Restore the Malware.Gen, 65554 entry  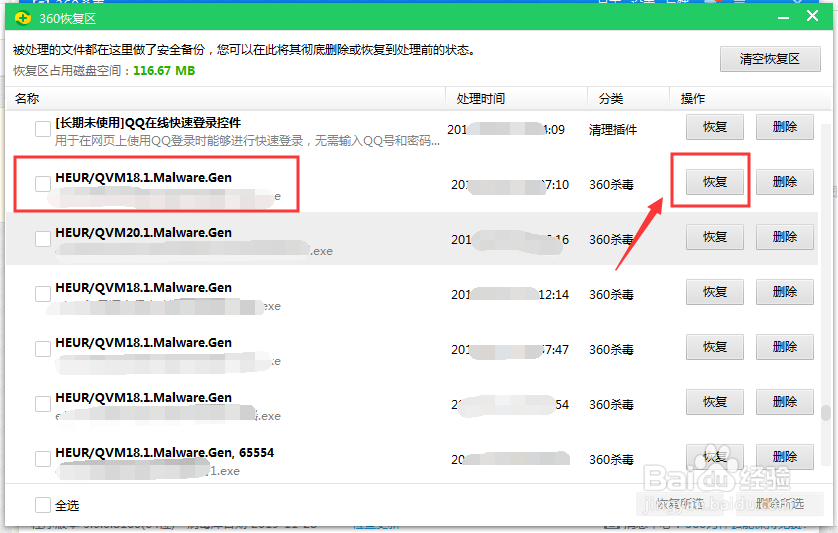point(715,458)
